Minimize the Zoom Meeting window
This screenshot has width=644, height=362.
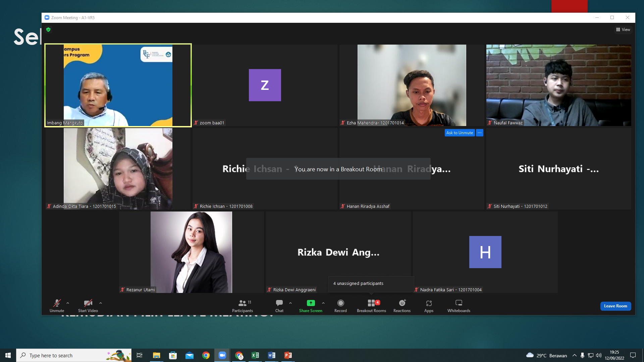(x=597, y=17)
